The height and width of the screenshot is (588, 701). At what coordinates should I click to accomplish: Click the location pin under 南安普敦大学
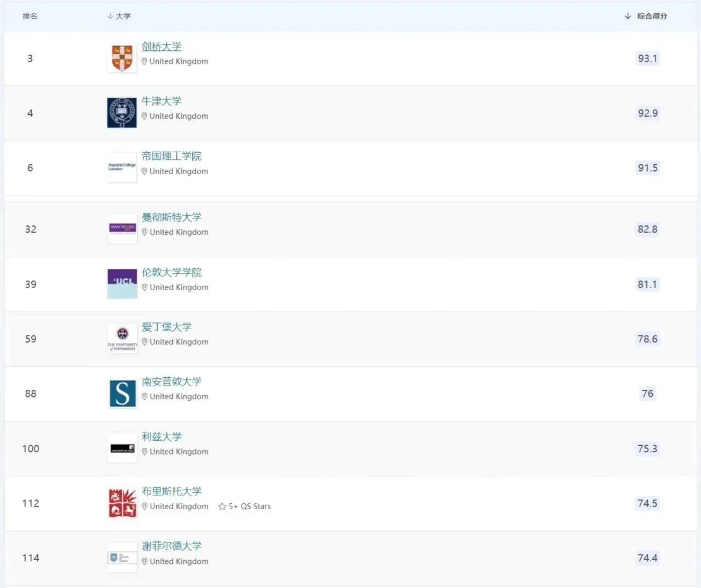click(x=145, y=396)
